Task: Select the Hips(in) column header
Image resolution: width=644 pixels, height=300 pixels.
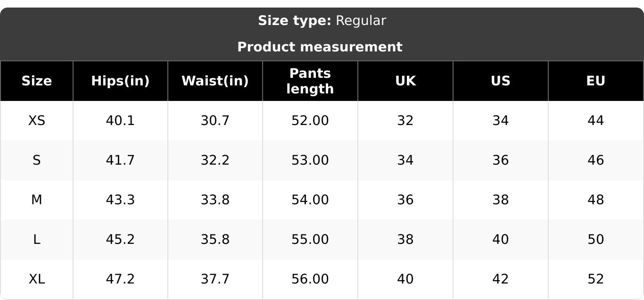Action: point(120,81)
